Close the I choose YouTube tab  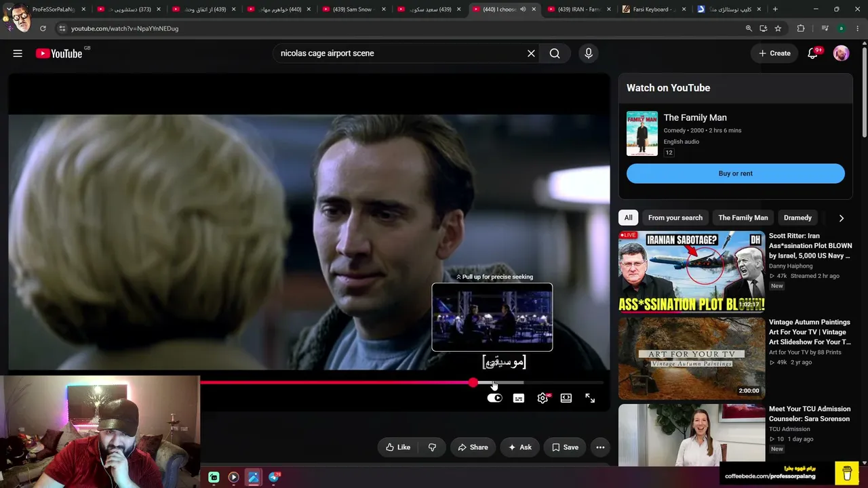(534, 9)
